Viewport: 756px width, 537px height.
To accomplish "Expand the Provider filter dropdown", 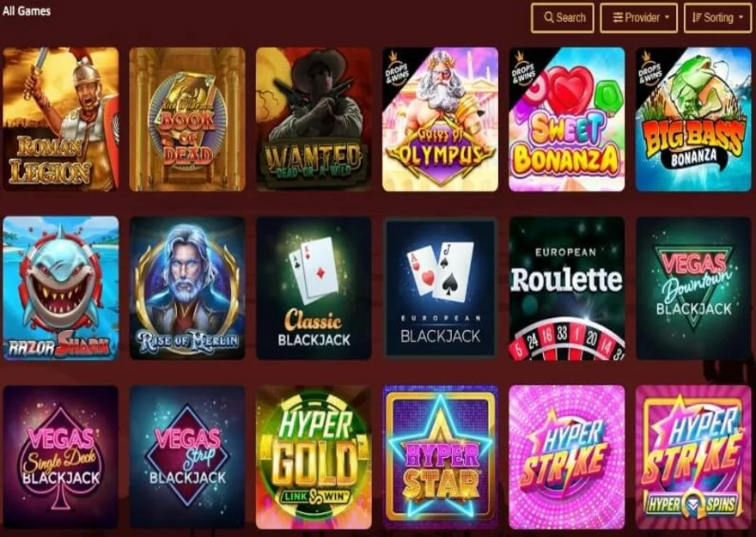I will pos(639,18).
